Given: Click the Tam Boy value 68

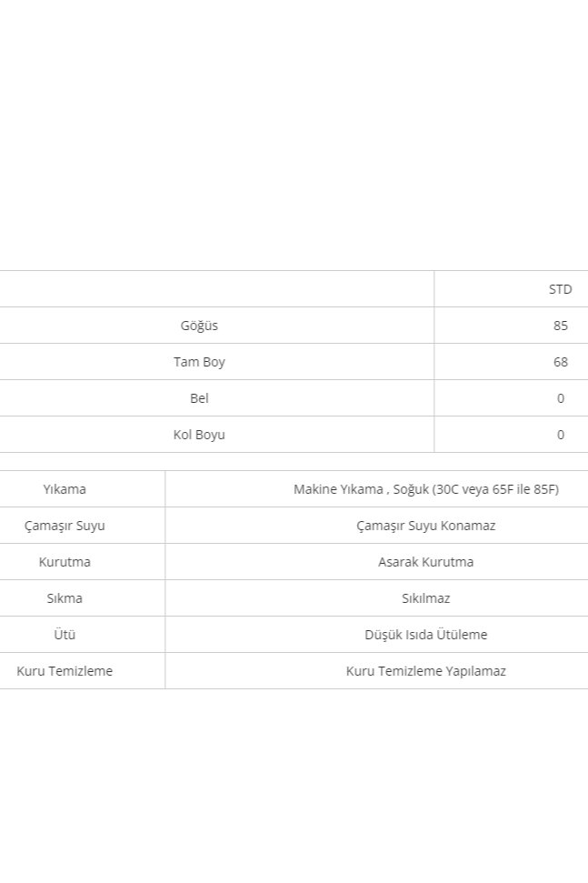Looking at the screenshot, I should [560, 362].
